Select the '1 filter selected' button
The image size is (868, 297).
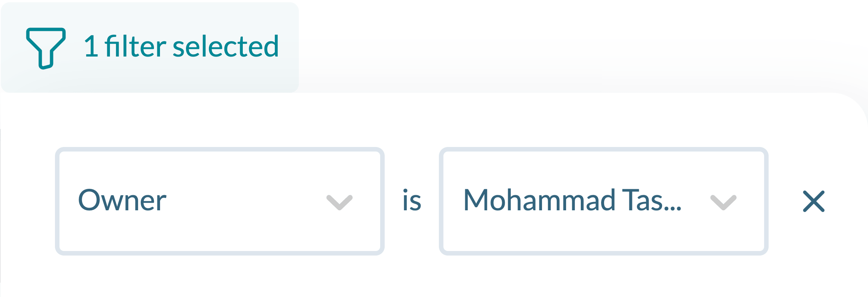pyautogui.click(x=150, y=47)
